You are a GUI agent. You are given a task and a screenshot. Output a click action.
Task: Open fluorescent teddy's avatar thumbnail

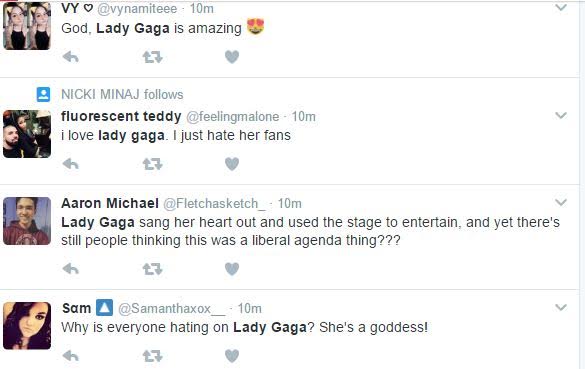(x=27, y=134)
